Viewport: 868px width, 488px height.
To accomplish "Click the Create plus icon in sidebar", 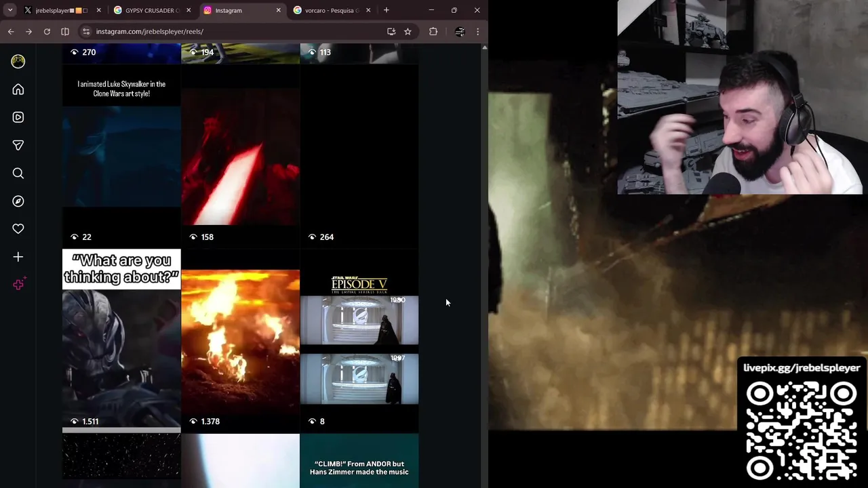I will (18, 257).
